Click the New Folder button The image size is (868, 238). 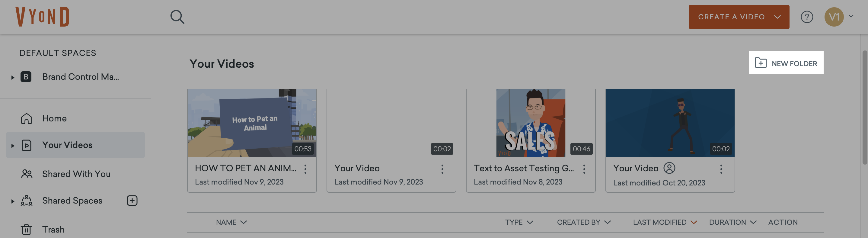(786, 63)
